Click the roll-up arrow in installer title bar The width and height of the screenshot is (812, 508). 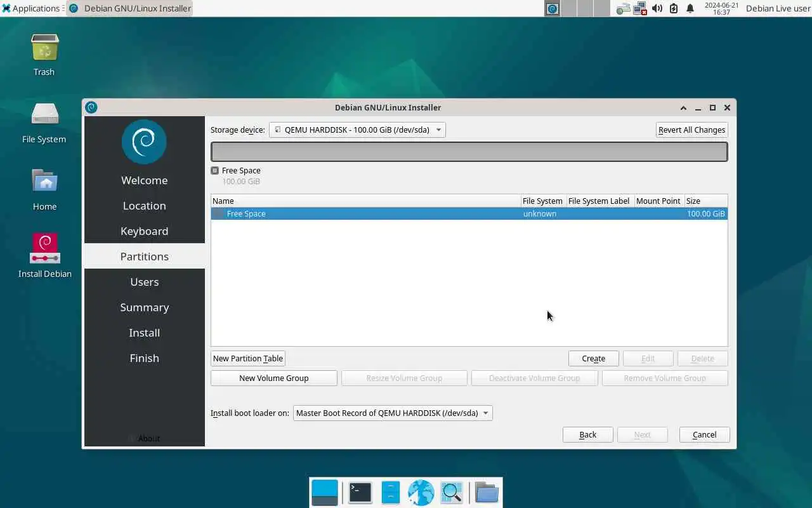[683, 108]
